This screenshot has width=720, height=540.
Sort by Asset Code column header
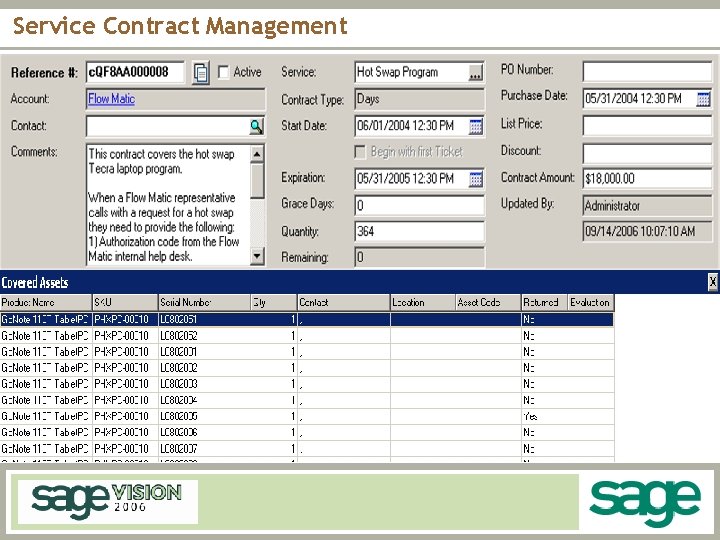coord(489,303)
